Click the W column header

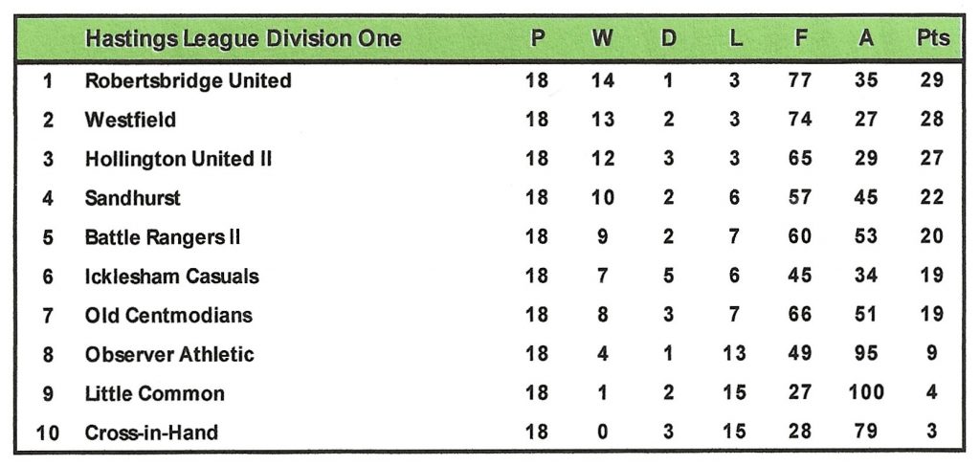point(603,39)
